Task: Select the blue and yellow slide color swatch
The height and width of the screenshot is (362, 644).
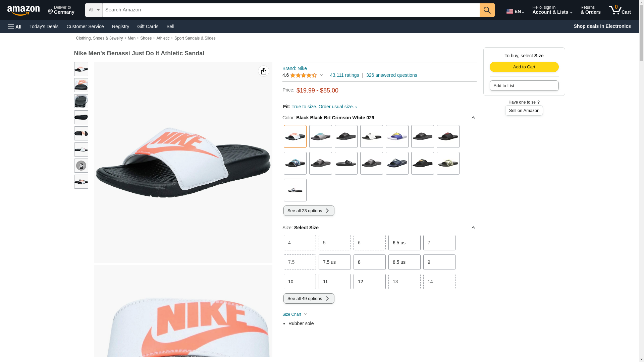Action: 397,136
